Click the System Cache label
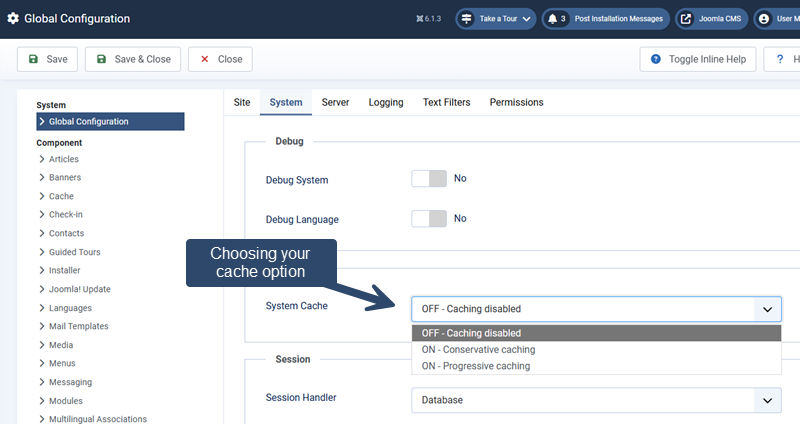The image size is (800, 424). point(296,306)
